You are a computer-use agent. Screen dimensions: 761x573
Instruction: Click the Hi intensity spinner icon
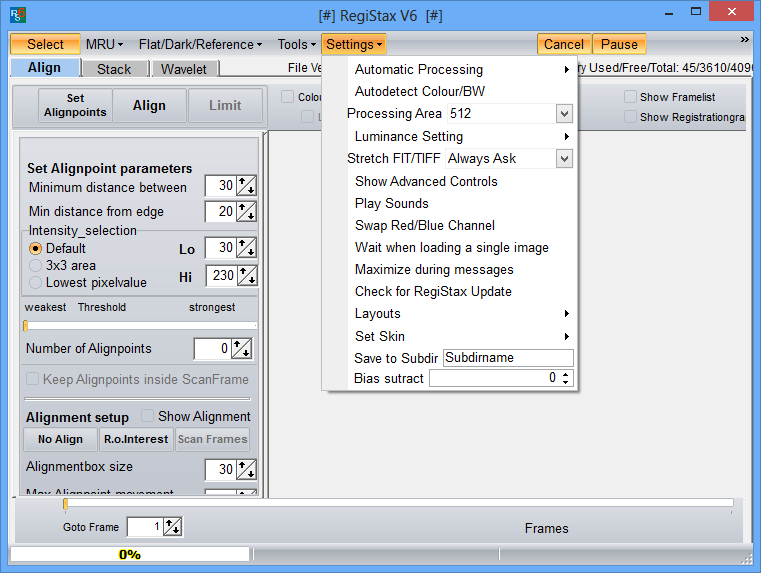(x=248, y=276)
